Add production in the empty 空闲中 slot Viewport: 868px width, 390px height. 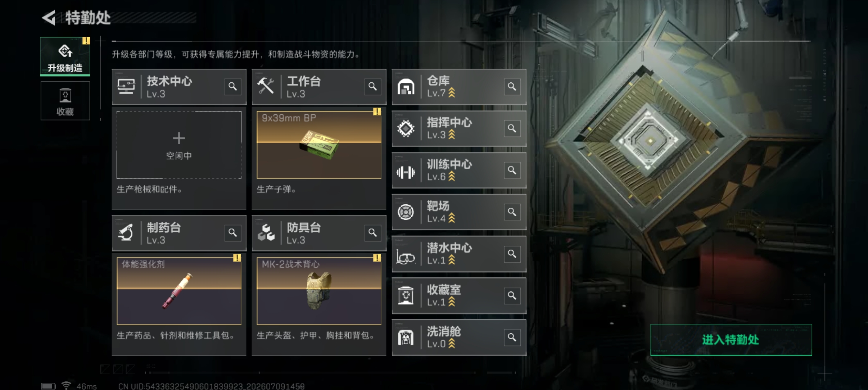click(x=179, y=145)
